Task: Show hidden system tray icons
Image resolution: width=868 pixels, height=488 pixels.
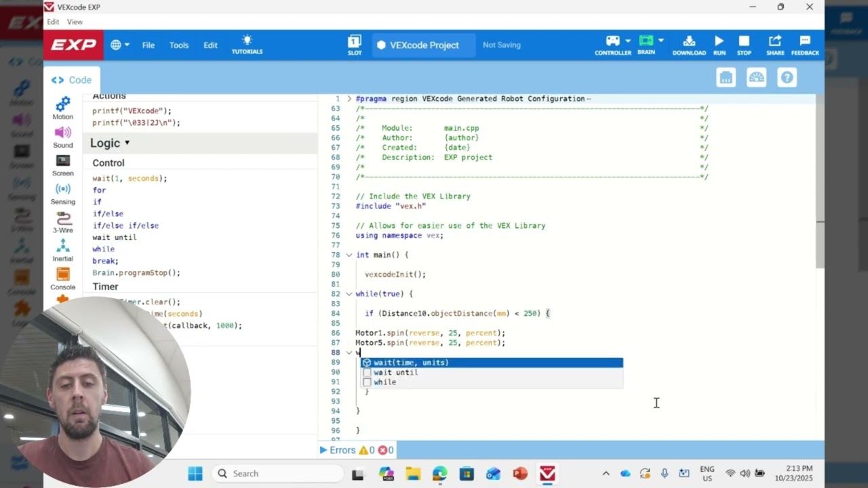Action: [606, 473]
